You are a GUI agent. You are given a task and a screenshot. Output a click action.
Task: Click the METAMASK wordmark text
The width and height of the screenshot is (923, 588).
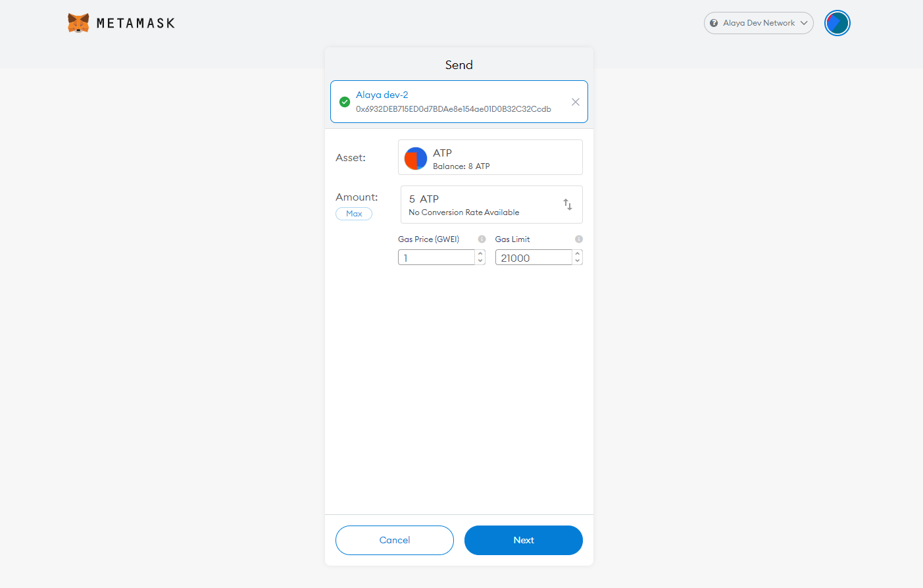click(136, 23)
